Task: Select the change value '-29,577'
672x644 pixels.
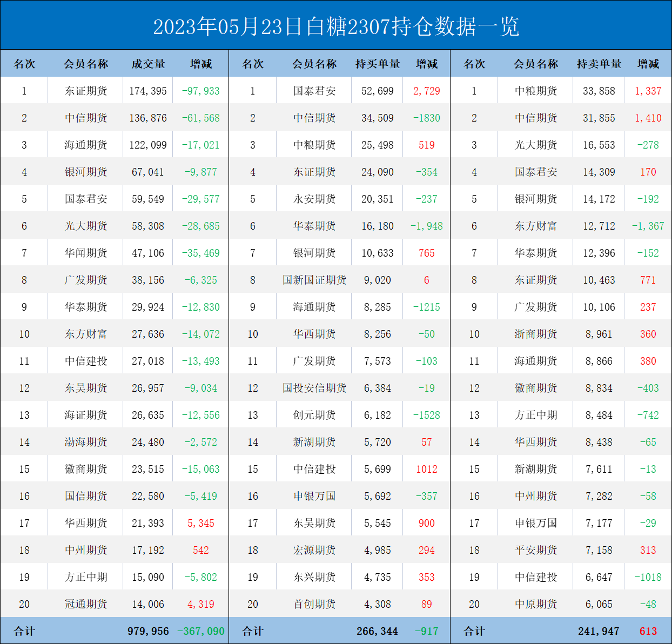Action: point(201,199)
